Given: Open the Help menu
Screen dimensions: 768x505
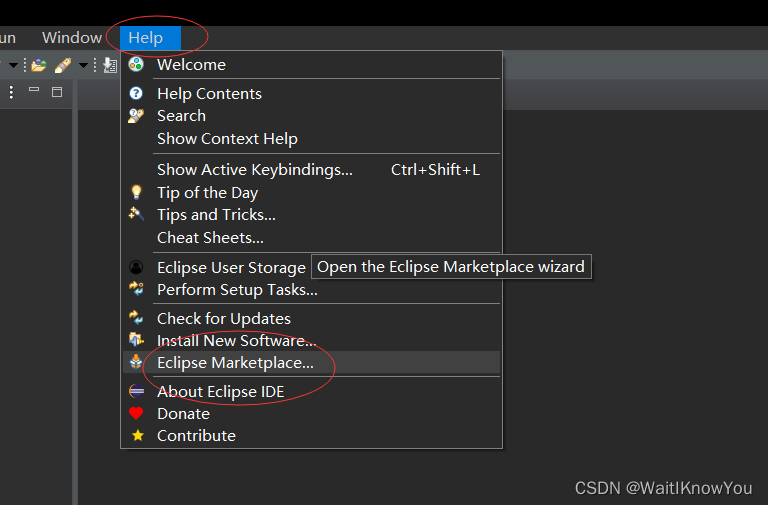Looking at the screenshot, I should (x=150, y=38).
